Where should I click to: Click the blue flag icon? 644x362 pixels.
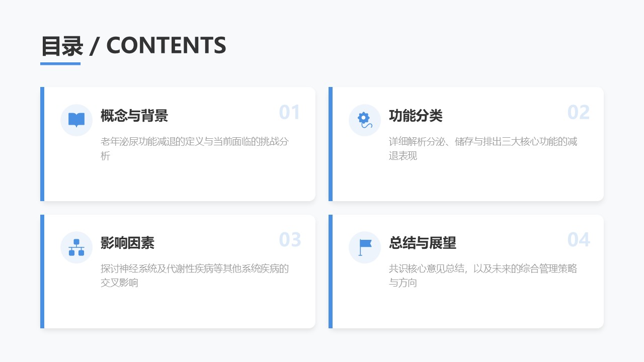click(x=364, y=247)
